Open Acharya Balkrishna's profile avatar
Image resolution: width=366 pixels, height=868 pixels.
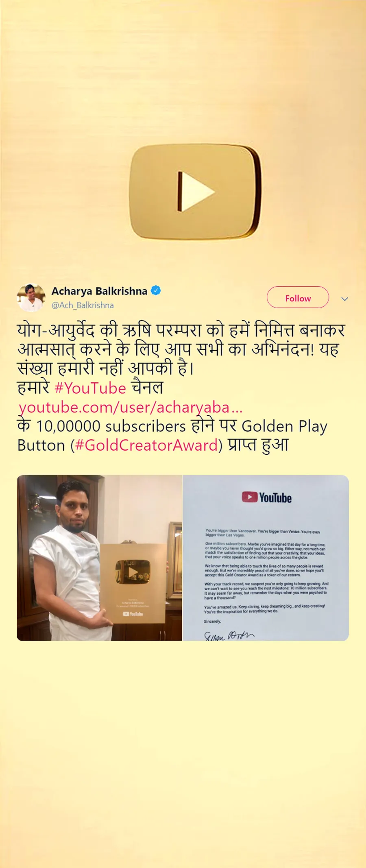click(31, 298)
